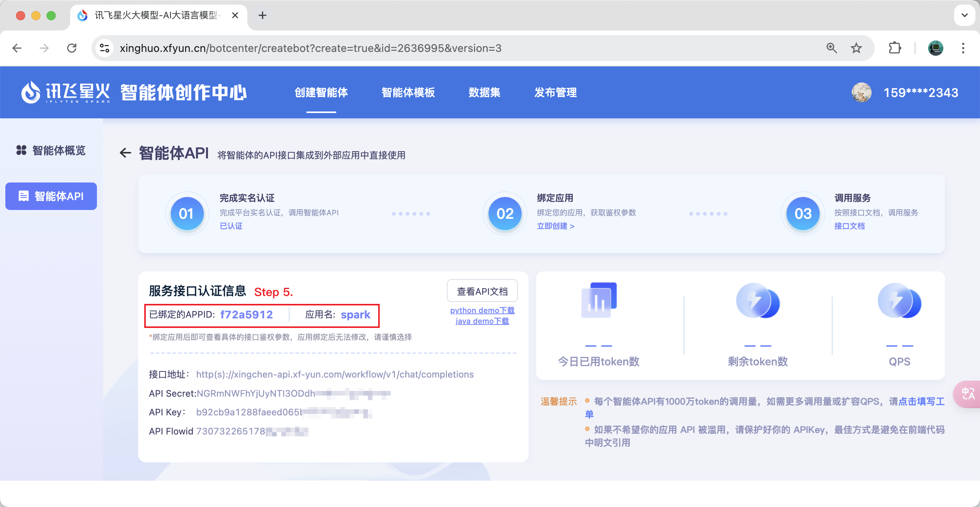Image resolution: width=980 pixels, height=507 pixels.
Task: Reload the page with the refresh icon
Action: (72, 48)
